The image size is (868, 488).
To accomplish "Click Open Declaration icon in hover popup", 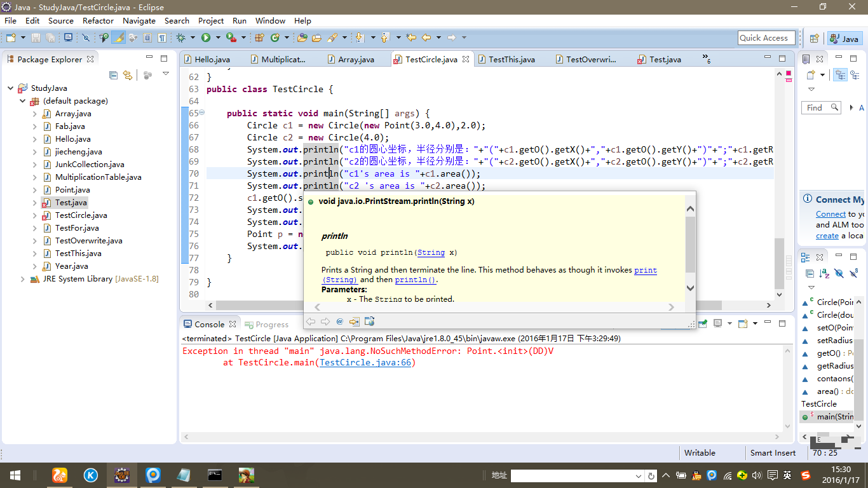I will (x=354, y=322).
